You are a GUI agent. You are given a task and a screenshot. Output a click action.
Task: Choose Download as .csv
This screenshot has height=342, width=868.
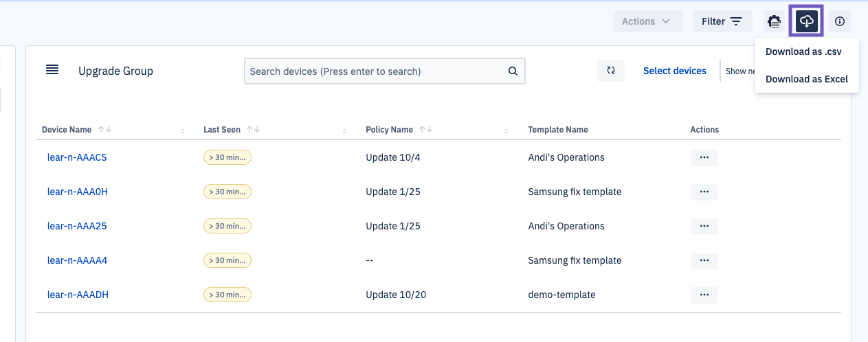803,52
